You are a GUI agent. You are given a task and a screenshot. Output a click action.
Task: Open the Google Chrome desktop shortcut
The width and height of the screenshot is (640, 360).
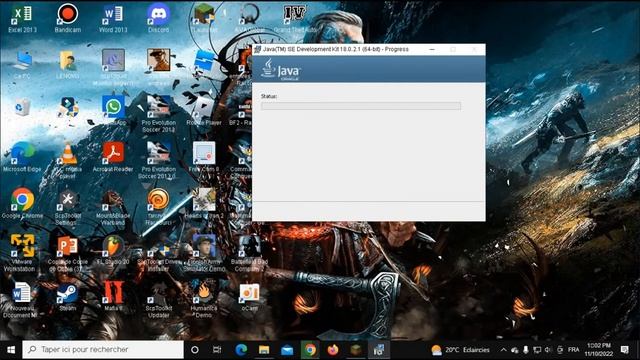pos(22,204)
